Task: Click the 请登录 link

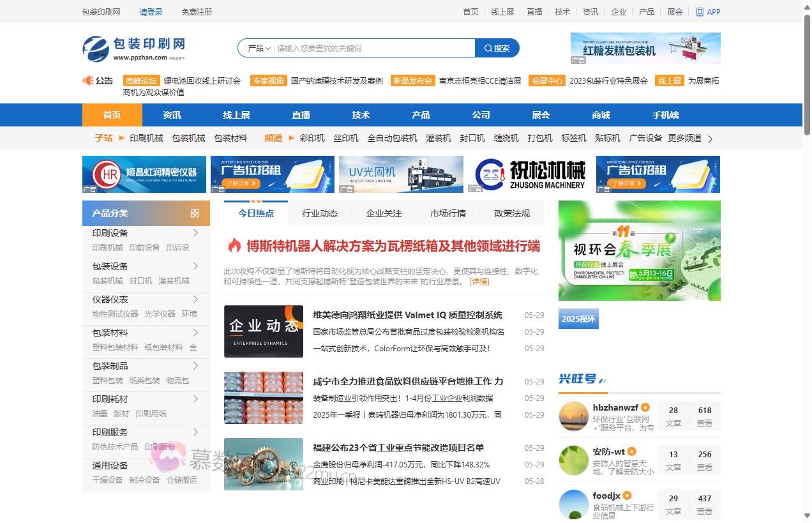Action: (x=151, y=11)
